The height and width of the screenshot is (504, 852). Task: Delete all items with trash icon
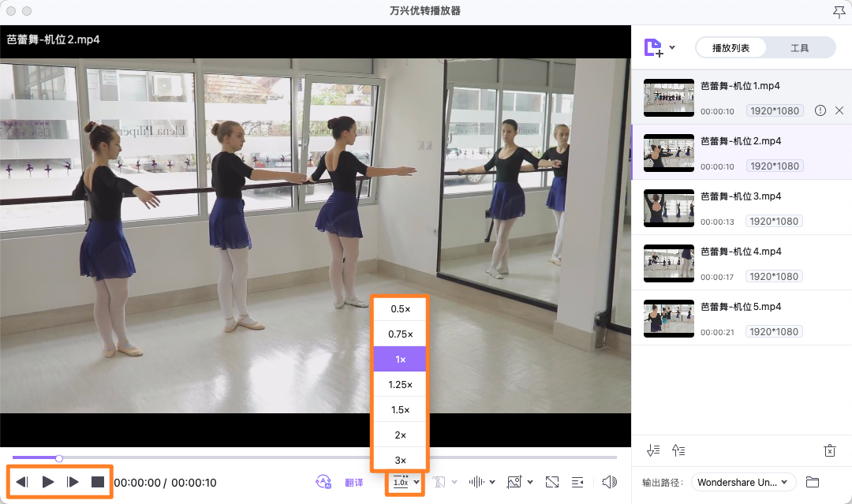click(x=829, y=450)
